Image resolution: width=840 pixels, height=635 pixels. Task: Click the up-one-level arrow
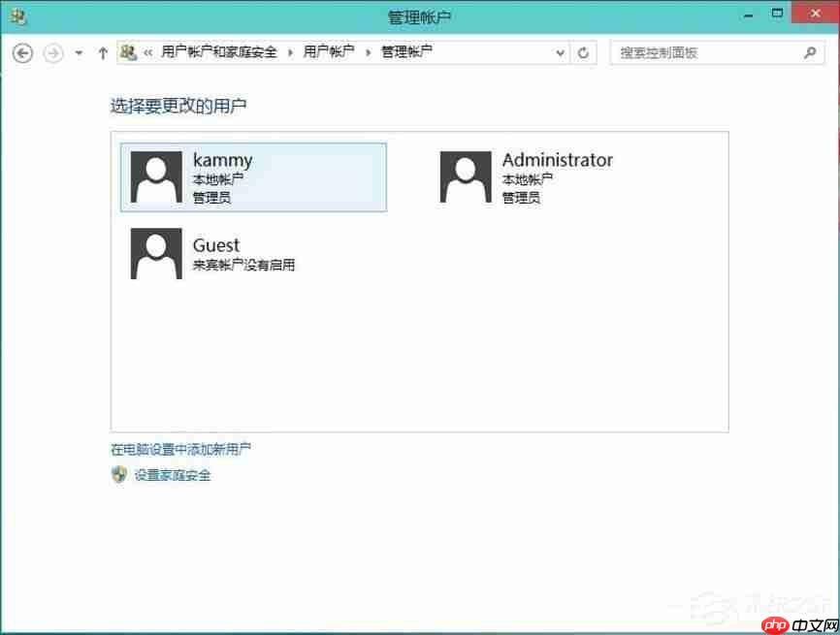tap(103, 53)
